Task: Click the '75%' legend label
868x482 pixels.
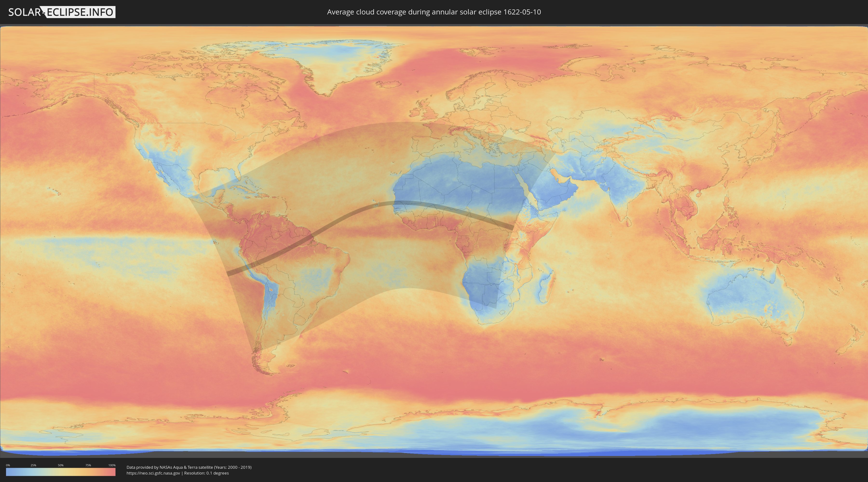Action: [x=88, y=465]
